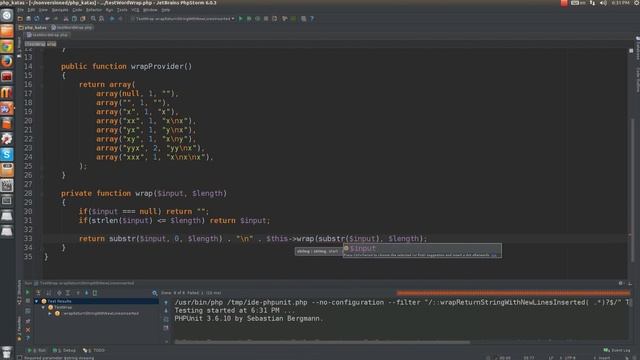Image resolution: width=640 pixels, height=360 pixels.
Task: Toggle the second test runner toolbar option
Action: pyautogui.click(x=49, y=293)
